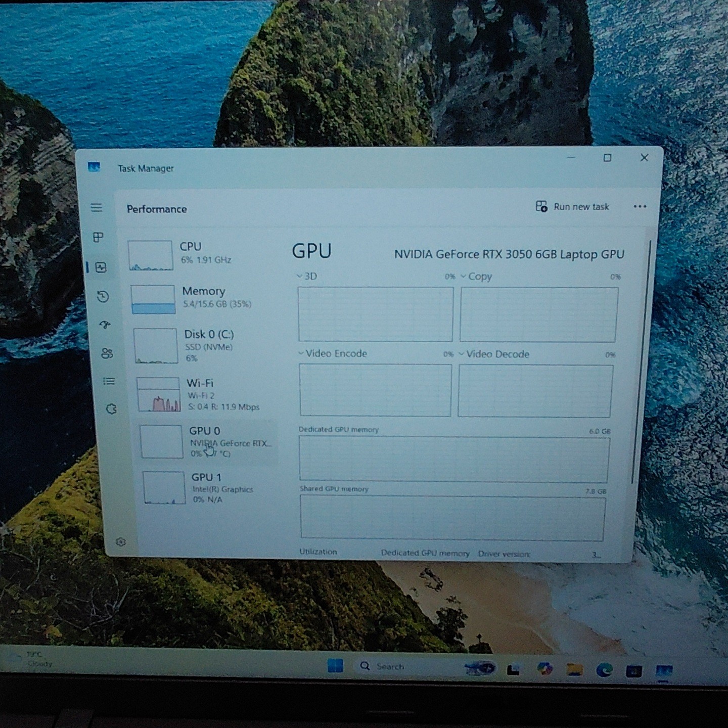Screen dimensions: 728x728
Task: Select the GPU 1 Intel Graphics item
Action: pos(209,488)
